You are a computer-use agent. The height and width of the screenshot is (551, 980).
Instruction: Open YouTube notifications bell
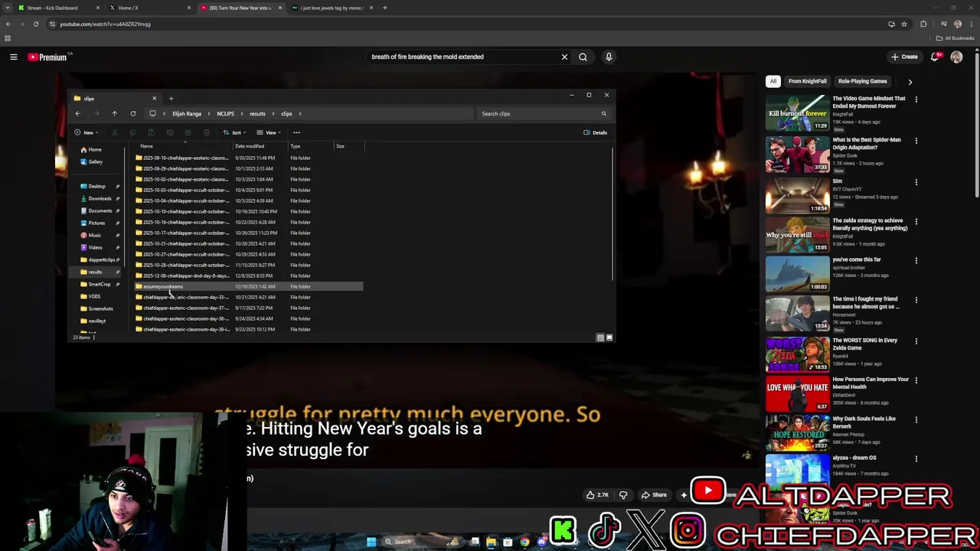pos(935,57)
